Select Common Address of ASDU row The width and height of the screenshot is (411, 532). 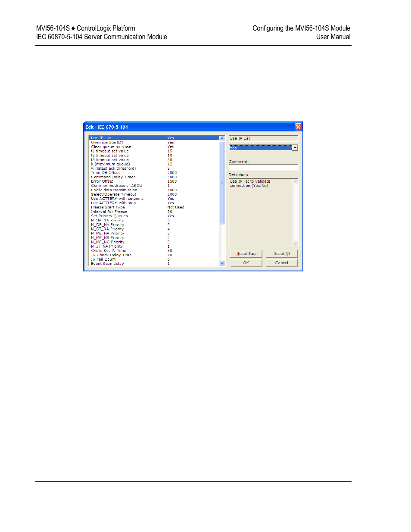[154, 185]
